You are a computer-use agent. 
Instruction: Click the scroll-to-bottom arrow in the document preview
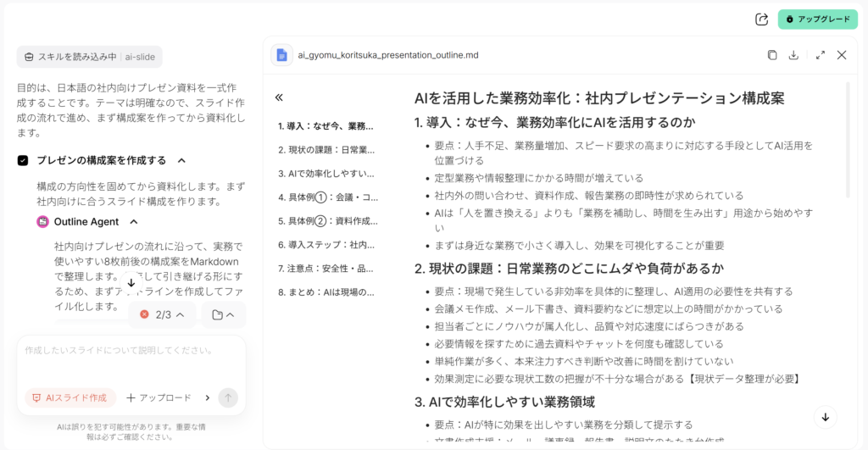(x=826, y=417)
